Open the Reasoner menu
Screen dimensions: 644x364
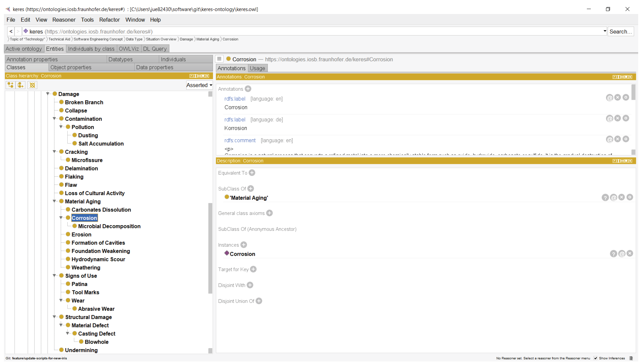[x=64, y=20]
